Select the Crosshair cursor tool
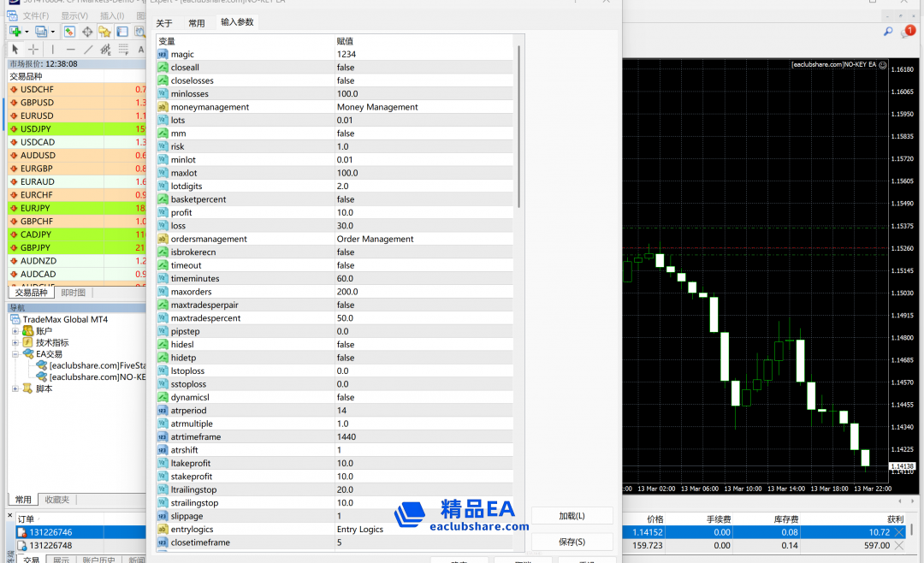This screenshot has height=563, width=924. point(33,50)
